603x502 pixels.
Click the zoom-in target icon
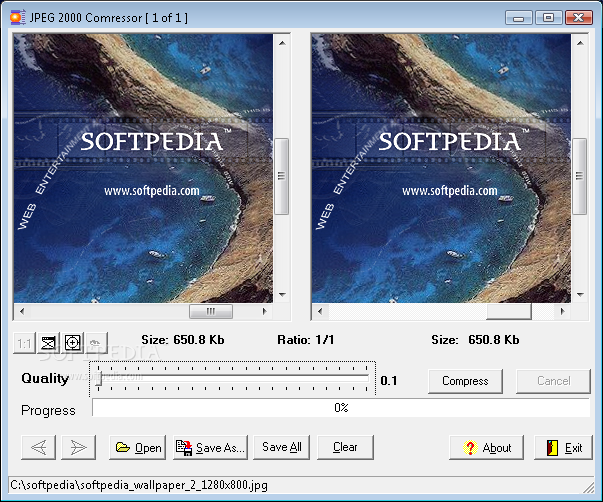[73, 343]
